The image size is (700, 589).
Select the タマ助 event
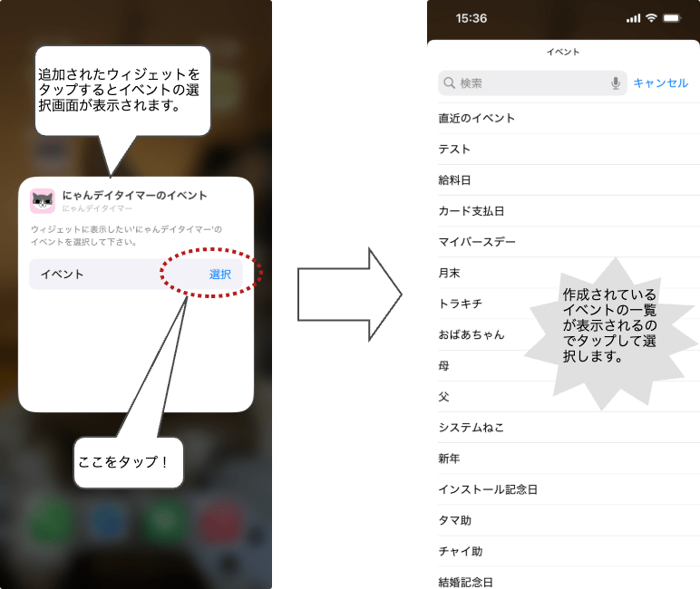(454, 520)
